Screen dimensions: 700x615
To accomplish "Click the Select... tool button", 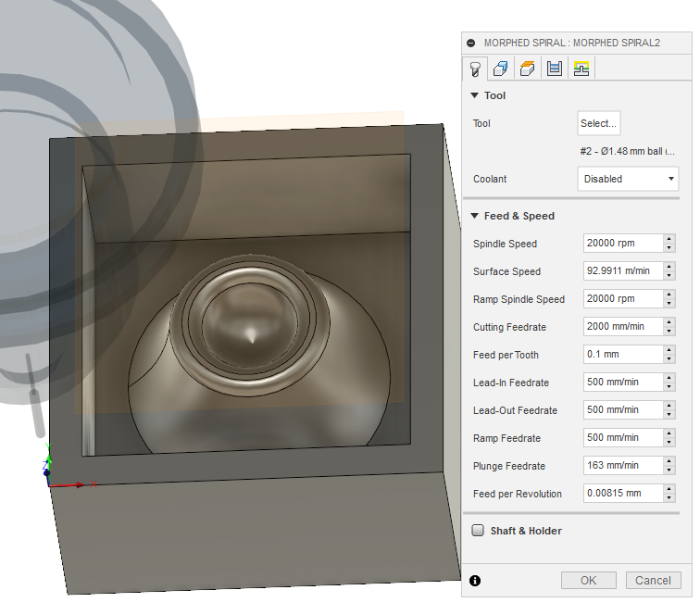I will 599,123.
